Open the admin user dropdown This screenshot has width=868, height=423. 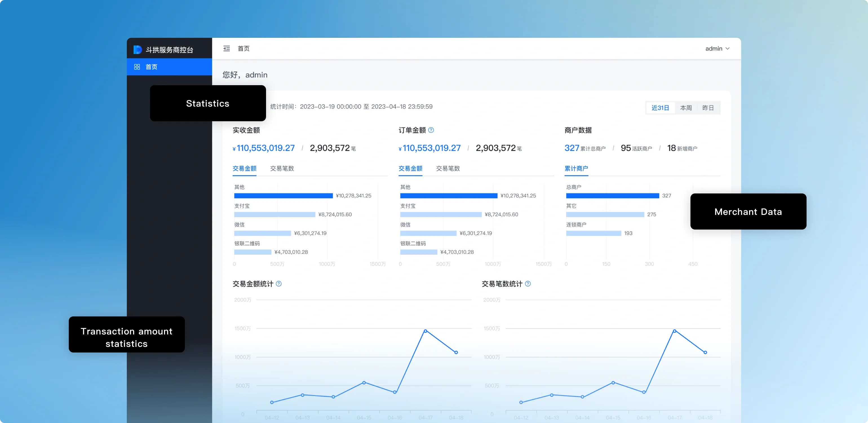tap(714, 49)
